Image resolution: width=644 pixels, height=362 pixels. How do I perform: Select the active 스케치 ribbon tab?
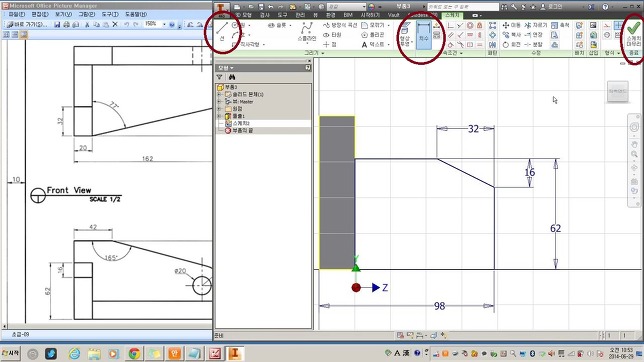click(452, 15)
